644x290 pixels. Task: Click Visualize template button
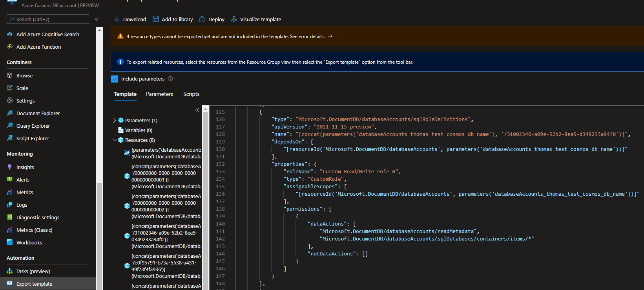256,19
